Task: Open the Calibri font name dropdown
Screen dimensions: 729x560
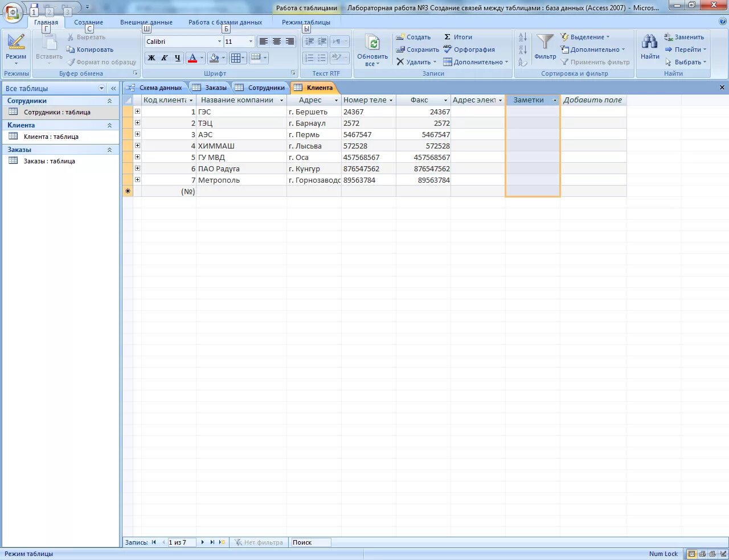Action: tap(219, 42)
